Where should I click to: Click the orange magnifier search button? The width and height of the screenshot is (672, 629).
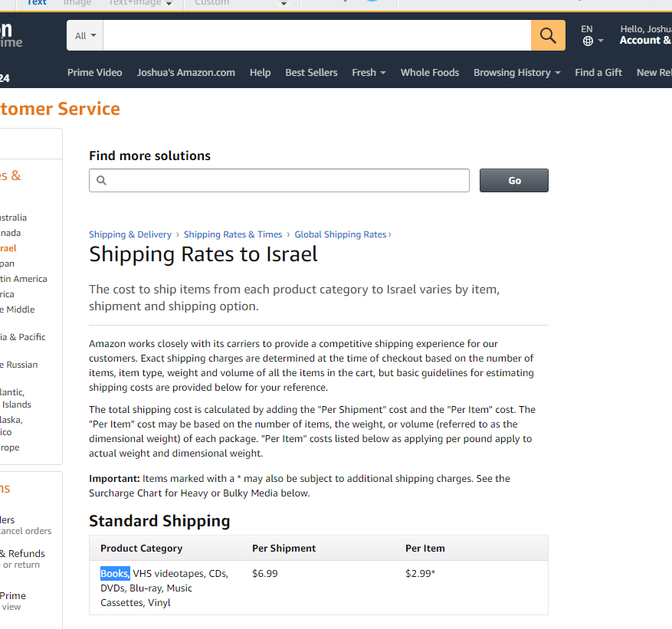[x=548, y=35]
